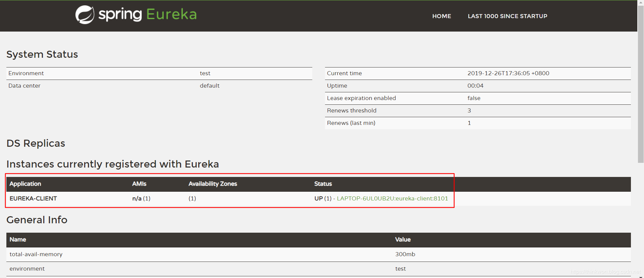Click the green Eureka brand text
644x278 pixels.
tap(171, 14)
